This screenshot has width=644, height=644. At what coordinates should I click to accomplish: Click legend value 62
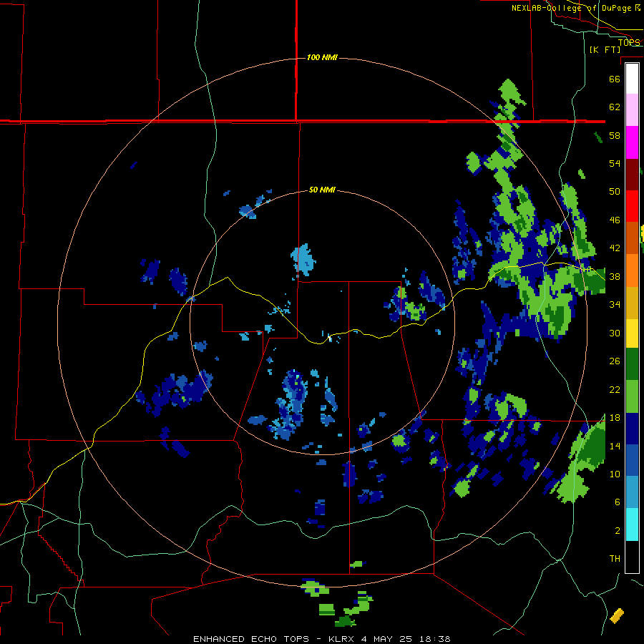[615, 107]
